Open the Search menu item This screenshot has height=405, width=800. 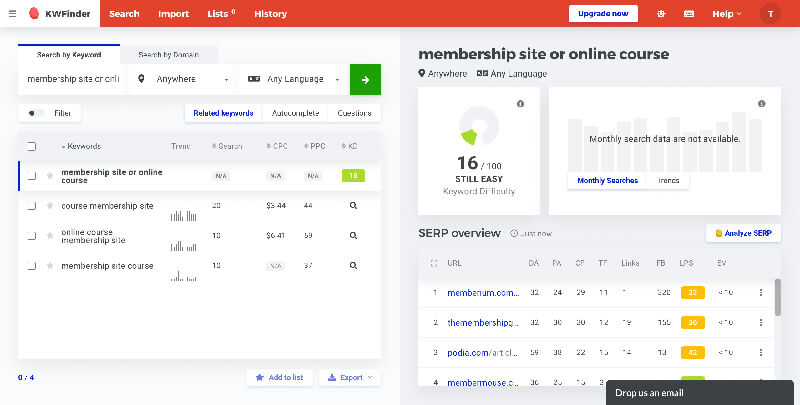pos(124,14)
